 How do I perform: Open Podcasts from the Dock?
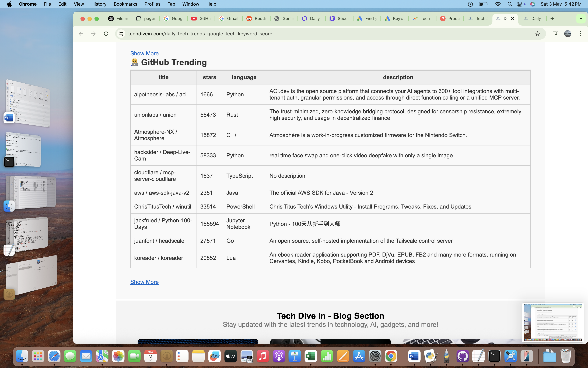pos(279,356)
